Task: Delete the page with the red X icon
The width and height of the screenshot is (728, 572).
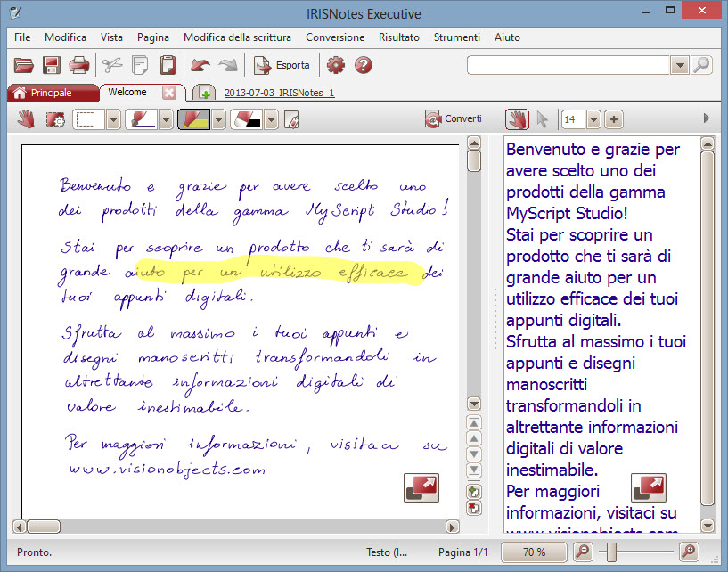Action: (473, 508)
